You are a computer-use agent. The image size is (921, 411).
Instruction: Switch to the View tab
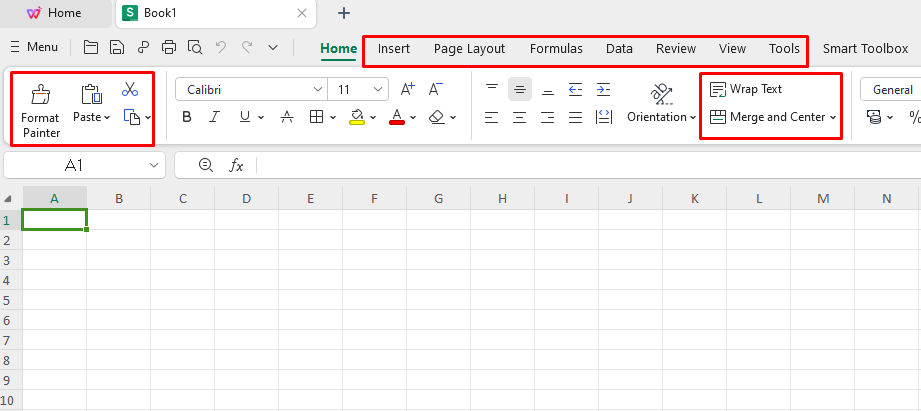pos(732,49)
